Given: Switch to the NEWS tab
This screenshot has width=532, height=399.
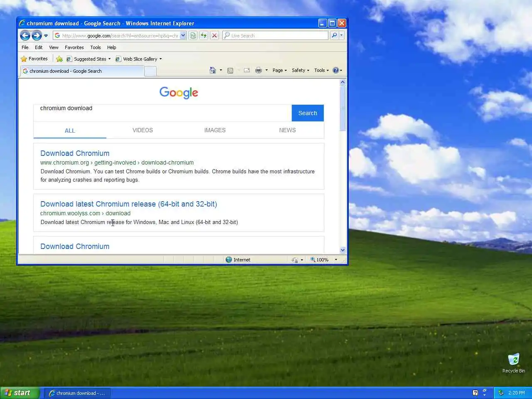Looking at the screenshot, I should (x=288, y=130).
